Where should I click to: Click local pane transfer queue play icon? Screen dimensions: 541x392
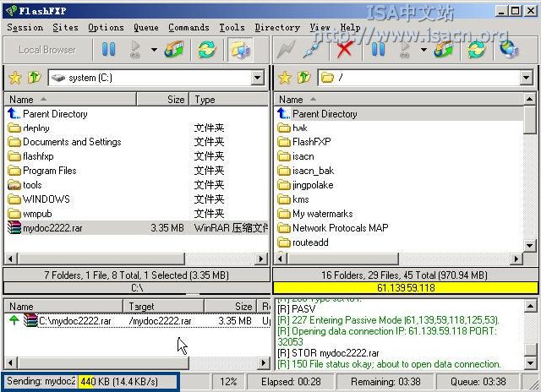click(x=135, y=49)
